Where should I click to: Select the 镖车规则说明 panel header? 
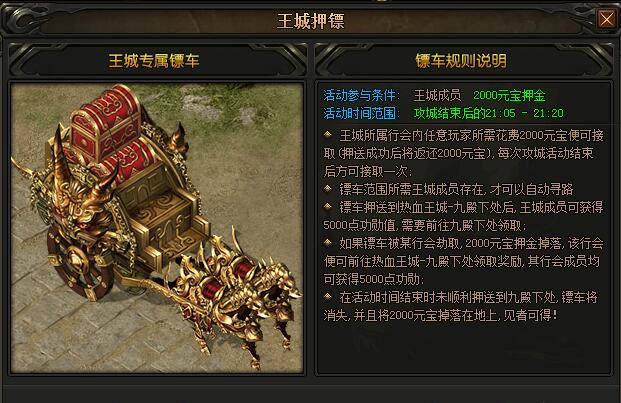click(x=461, y=61)
